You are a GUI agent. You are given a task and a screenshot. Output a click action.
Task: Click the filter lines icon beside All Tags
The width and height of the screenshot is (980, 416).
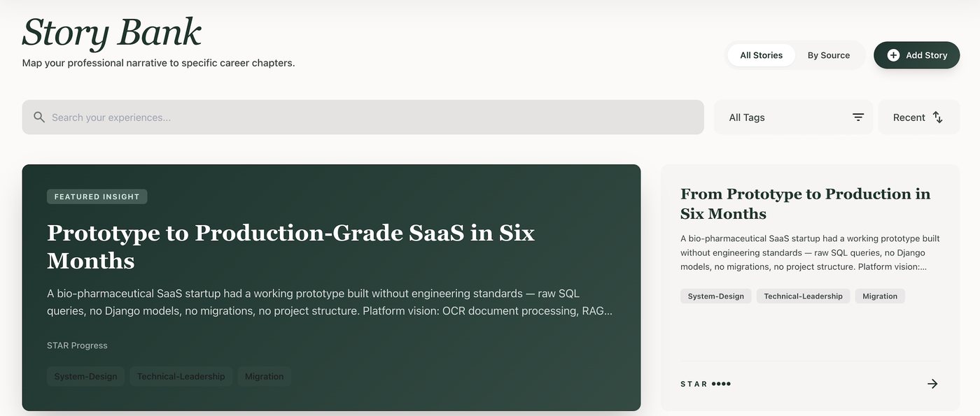(x=858, y=117)
